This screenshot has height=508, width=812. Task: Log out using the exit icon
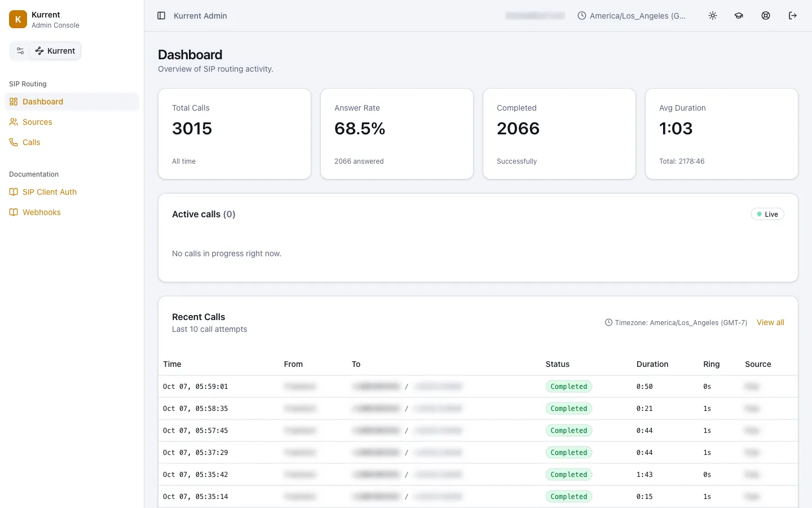(793, 16)
